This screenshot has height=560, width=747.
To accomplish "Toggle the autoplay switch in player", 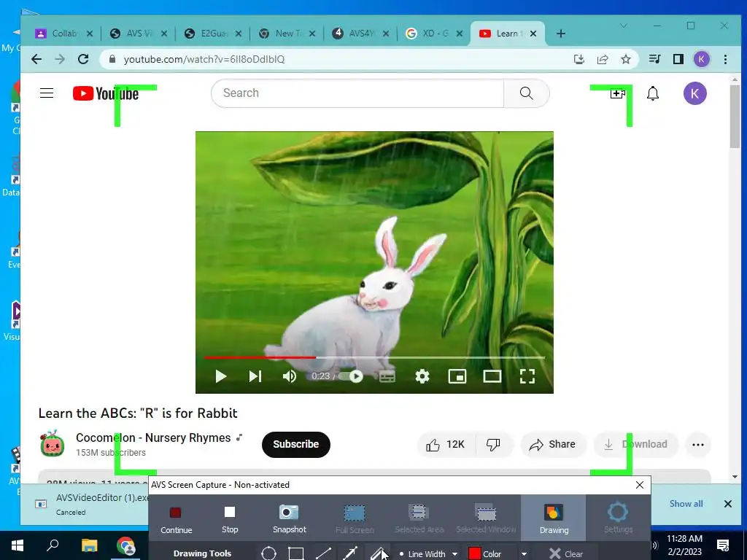I will click(x=352, y=376).
